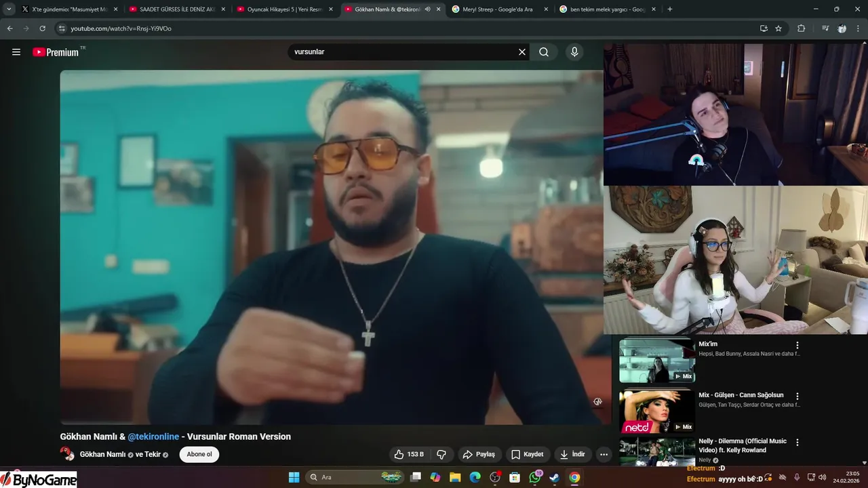Open the Paylaş share dialog
Viewport: 868px width, 488px height.
click(479, 454)
